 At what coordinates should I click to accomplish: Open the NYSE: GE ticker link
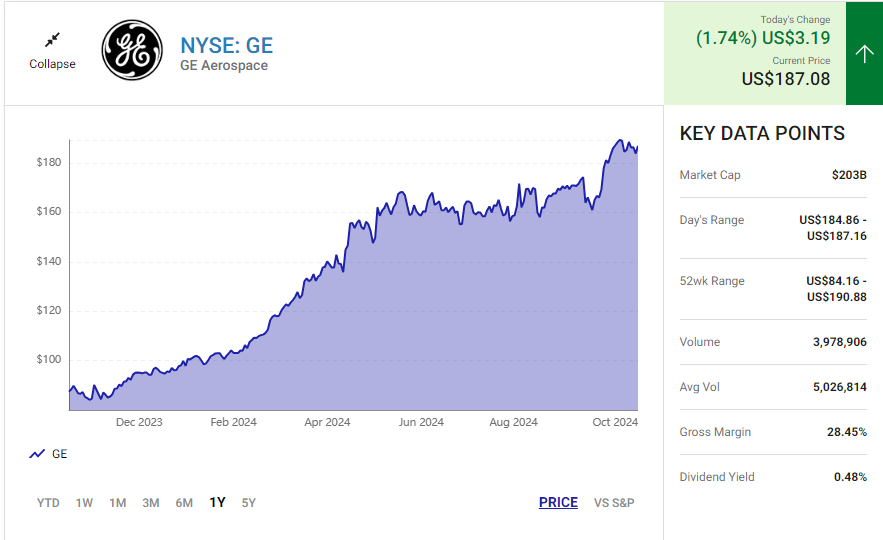[x=226, y=46]
